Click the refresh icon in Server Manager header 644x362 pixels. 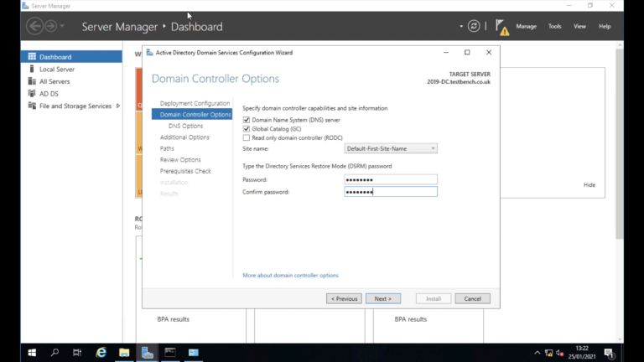[x=474, y=27]
